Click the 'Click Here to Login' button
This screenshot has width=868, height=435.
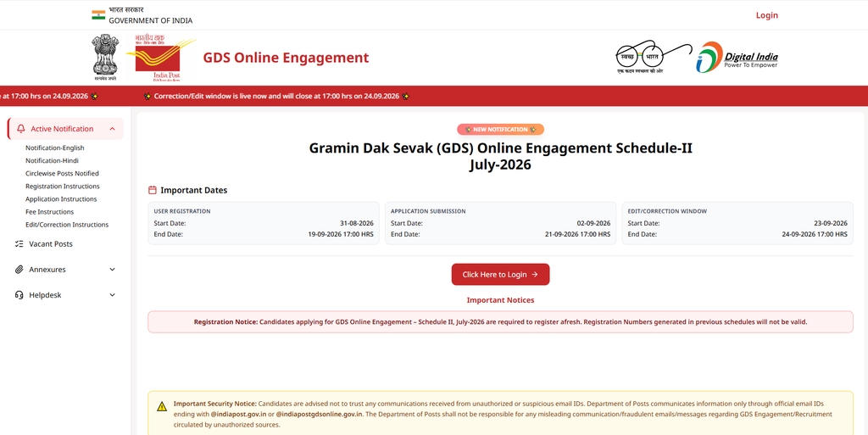(500, 275)
